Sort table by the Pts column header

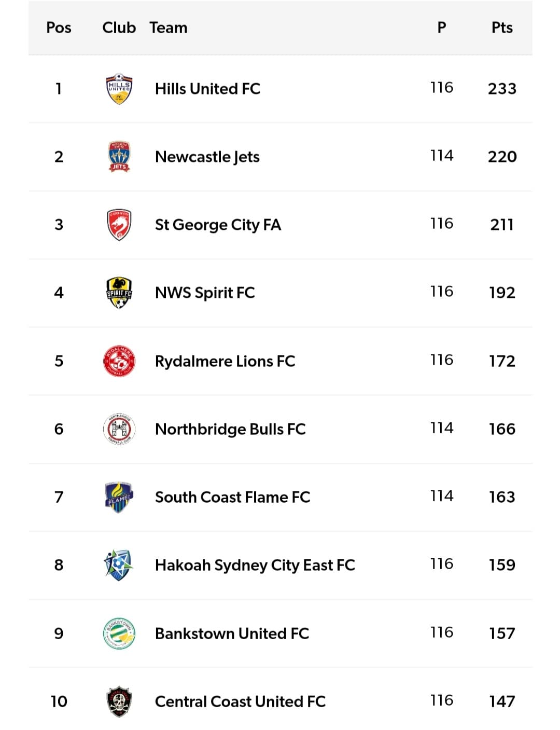tap(502, 27)
